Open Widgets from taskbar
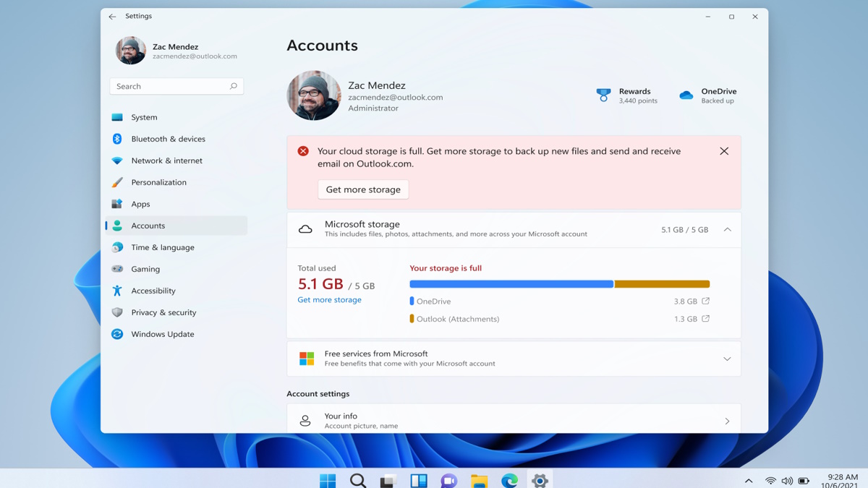 tap(419, 481)
